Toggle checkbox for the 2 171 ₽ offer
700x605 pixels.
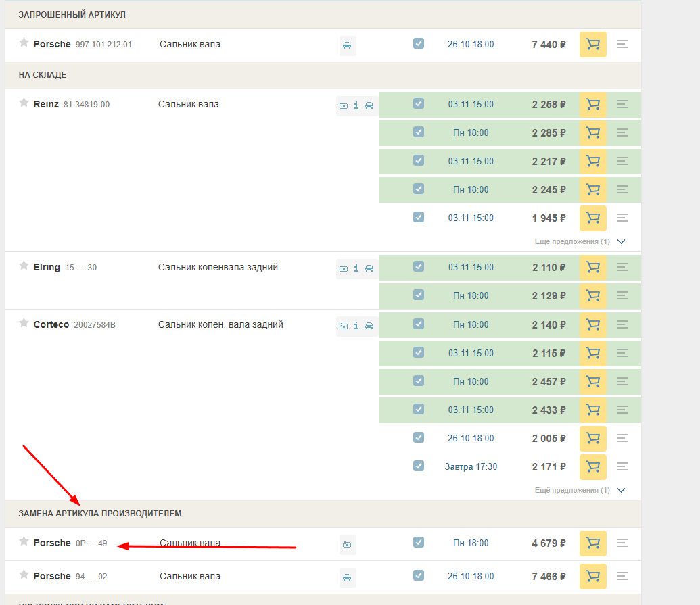419,466
